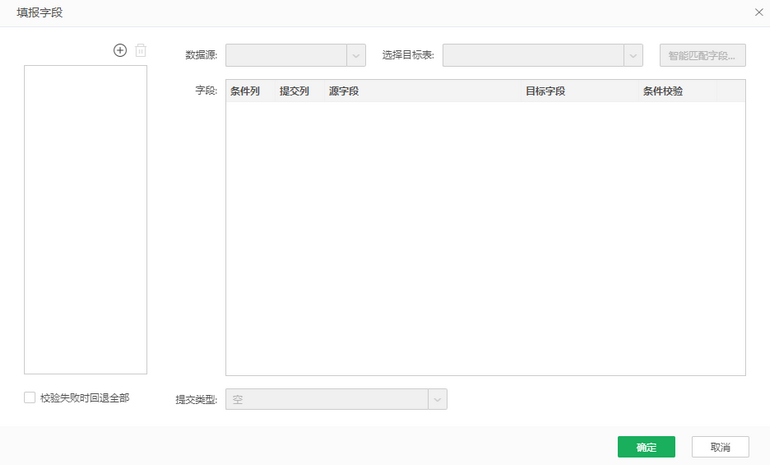Screen dimensions: 770x465
Task: Click the 智能匹配字段 button
Action: [702, 55]
